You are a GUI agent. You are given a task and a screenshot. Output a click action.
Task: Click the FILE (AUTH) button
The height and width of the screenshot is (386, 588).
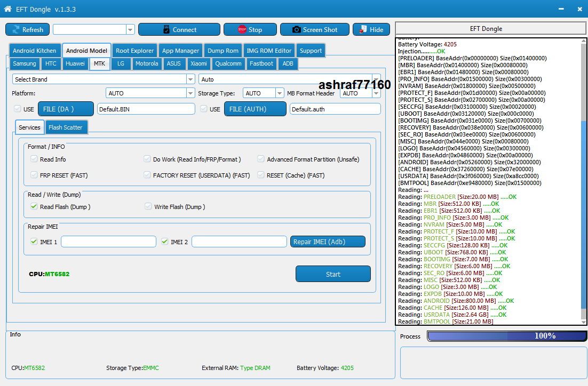point(255,109)
